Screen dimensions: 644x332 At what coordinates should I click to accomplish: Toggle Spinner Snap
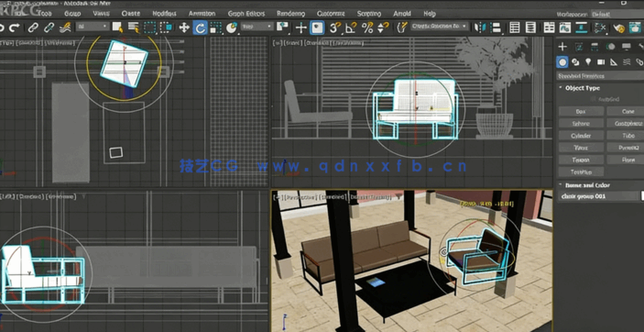(x=383, y=28)
